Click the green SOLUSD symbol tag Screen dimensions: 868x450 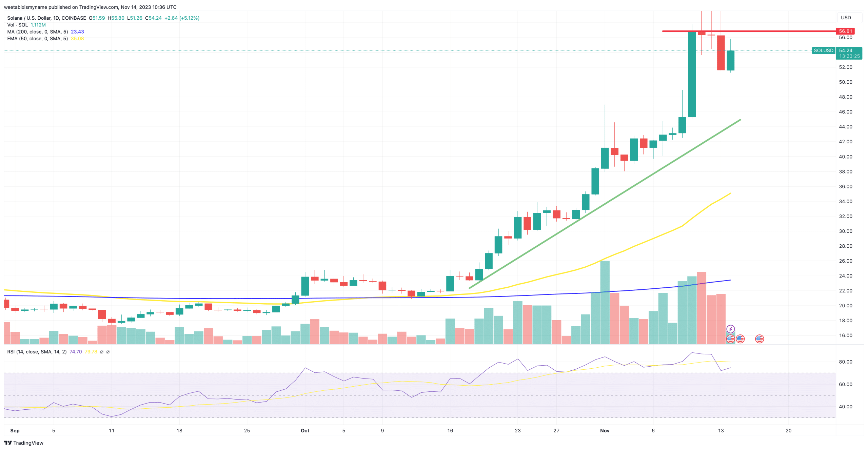tap(823, 50)
